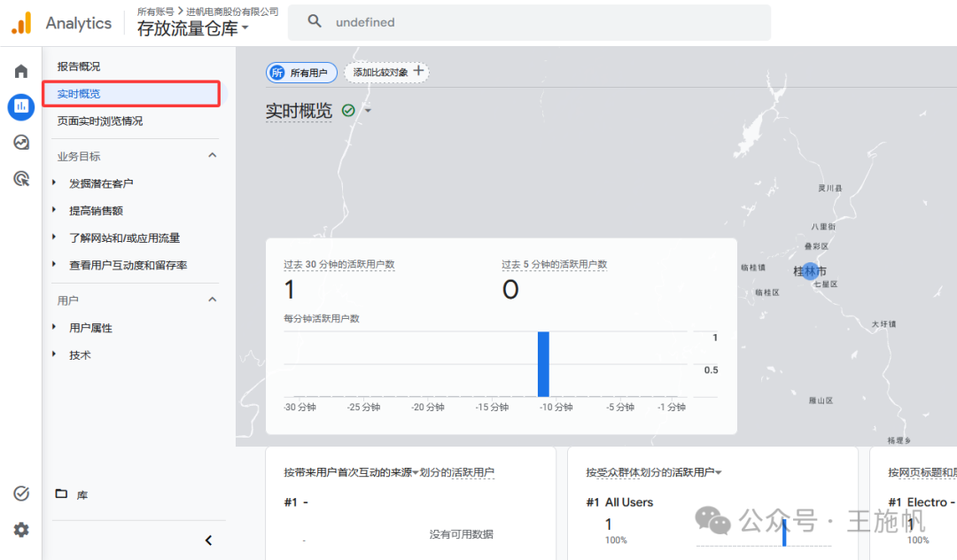Click the 所有用户 segment chip
The image size is (957, 560).
pyautogui.click(x=301, y=73)
